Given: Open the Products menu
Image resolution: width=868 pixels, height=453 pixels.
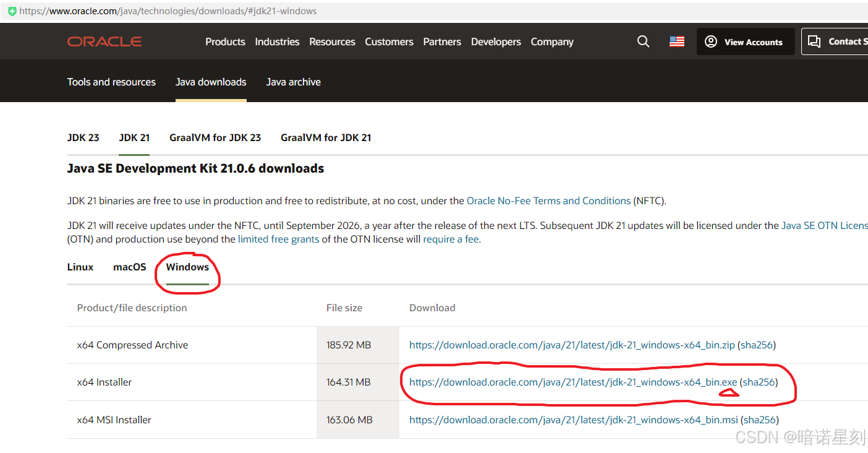Looking at the screenshot, I should (225, 41).
